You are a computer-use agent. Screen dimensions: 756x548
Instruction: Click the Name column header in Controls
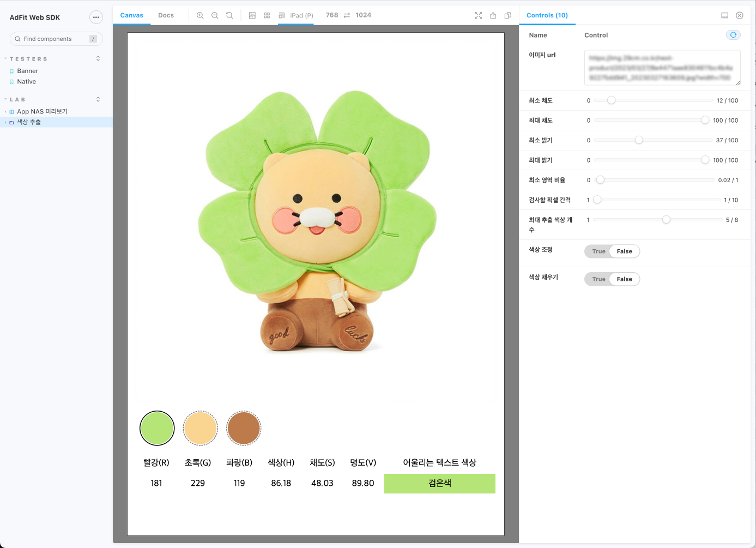538,35
